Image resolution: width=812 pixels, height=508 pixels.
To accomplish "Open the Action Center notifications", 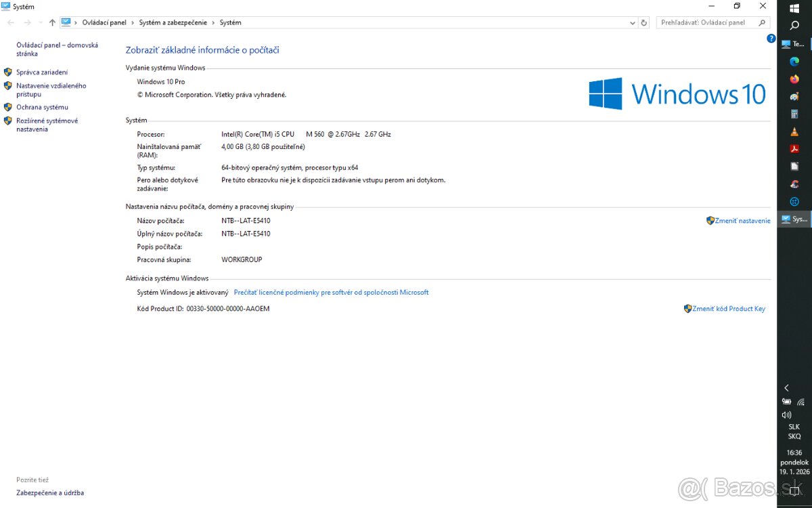I will (x=794, y=490).
